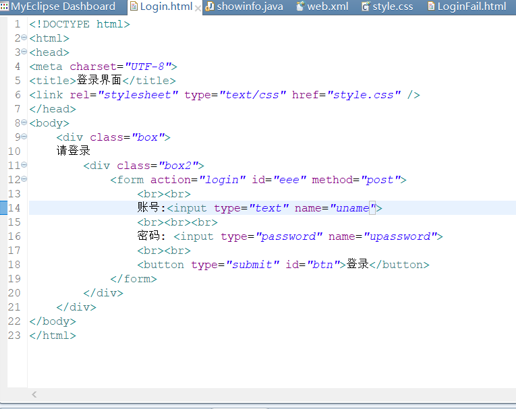Image resolution: width=520 pixels, height=415 pixels.
Task: Click the closing body tag line 22
Action: [53, 321]
